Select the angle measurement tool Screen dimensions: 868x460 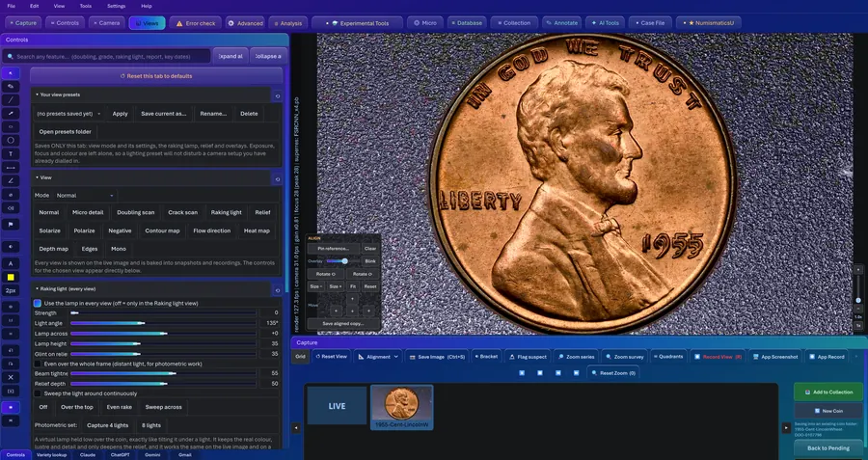11,180
